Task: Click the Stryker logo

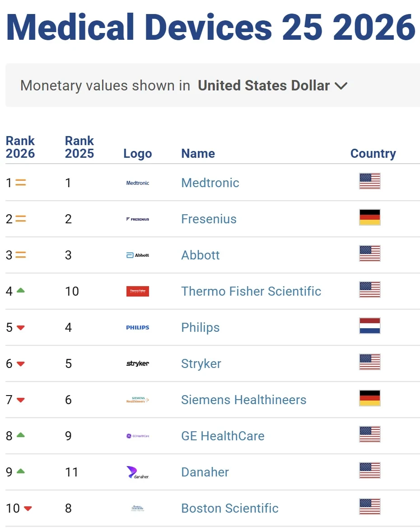Action: [138, 363]
